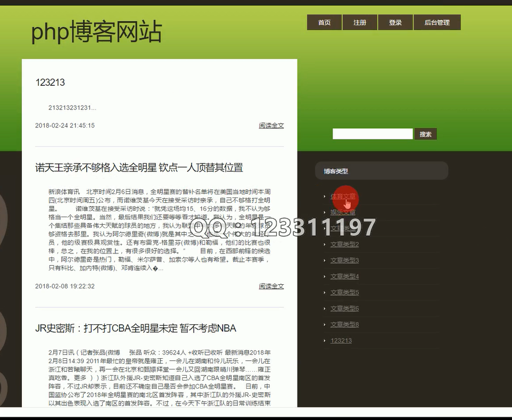This screenshot has height=420, width=512.
Task: Click the 博客类型 sidebar heading
Action: (336, 171)
